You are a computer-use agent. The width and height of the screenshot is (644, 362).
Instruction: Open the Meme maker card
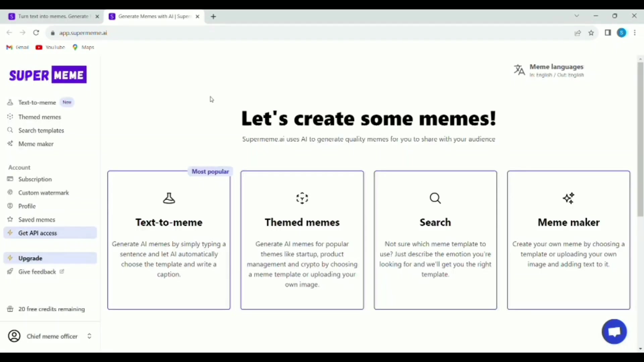[x=569, y=240]
